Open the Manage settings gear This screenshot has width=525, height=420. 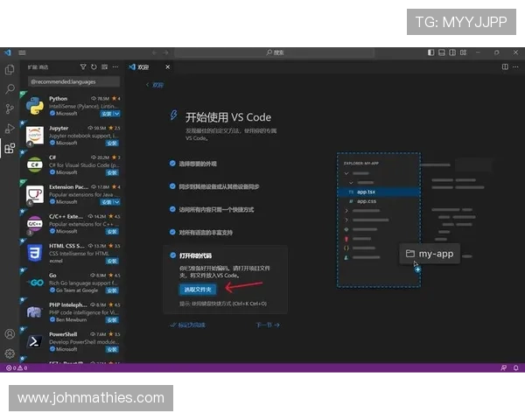[10, 353]
